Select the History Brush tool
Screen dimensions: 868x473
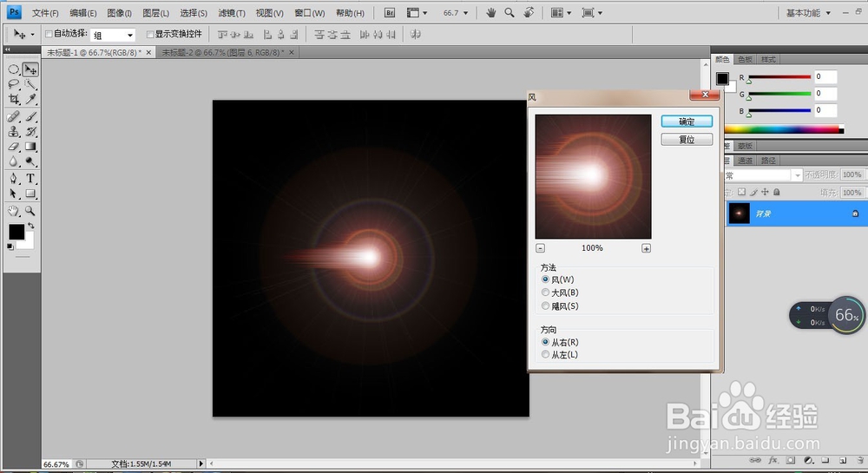coord(30,132)
